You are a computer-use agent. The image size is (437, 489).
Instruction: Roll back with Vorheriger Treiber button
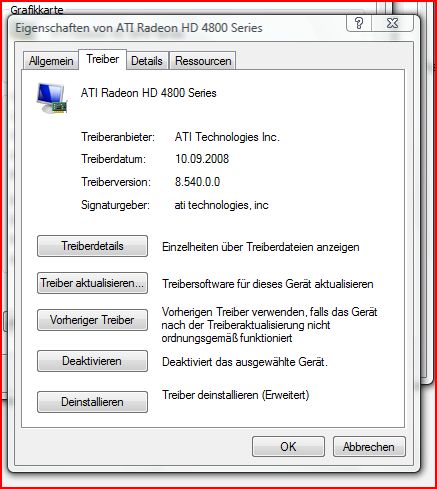[92, 320]
